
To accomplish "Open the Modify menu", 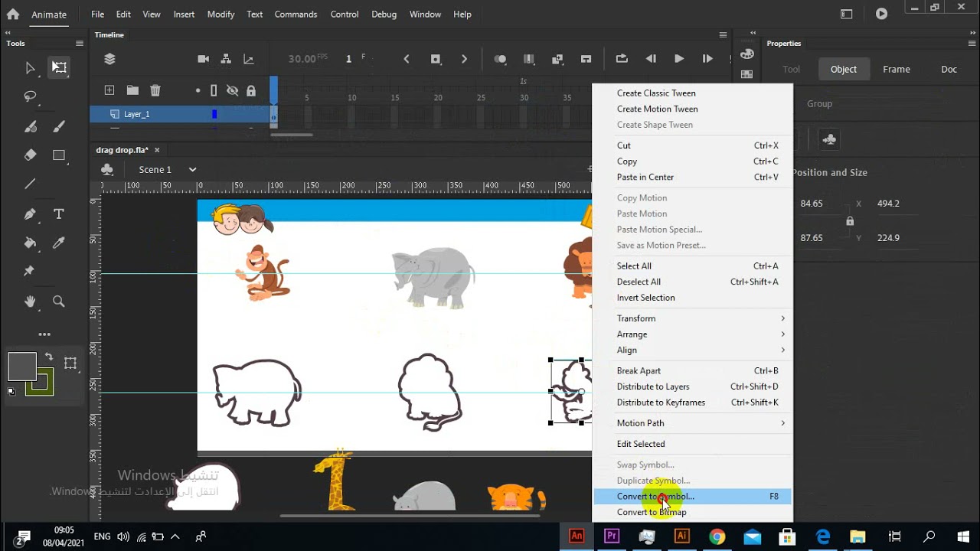I will pos(220,14).
